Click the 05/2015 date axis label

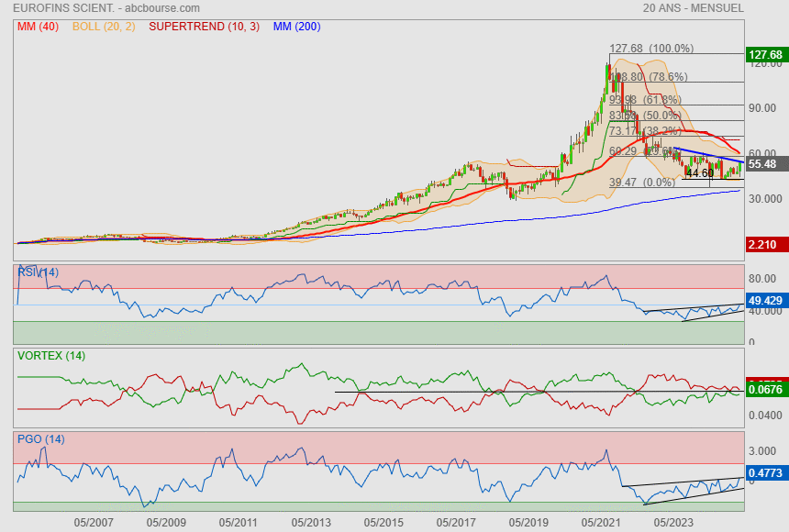tap(383, 523)
